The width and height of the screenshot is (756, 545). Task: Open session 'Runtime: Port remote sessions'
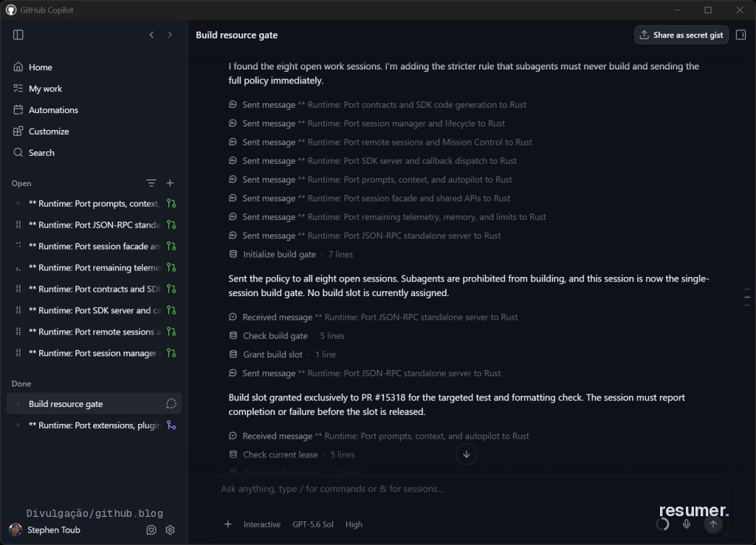click(x=94, y=332)
